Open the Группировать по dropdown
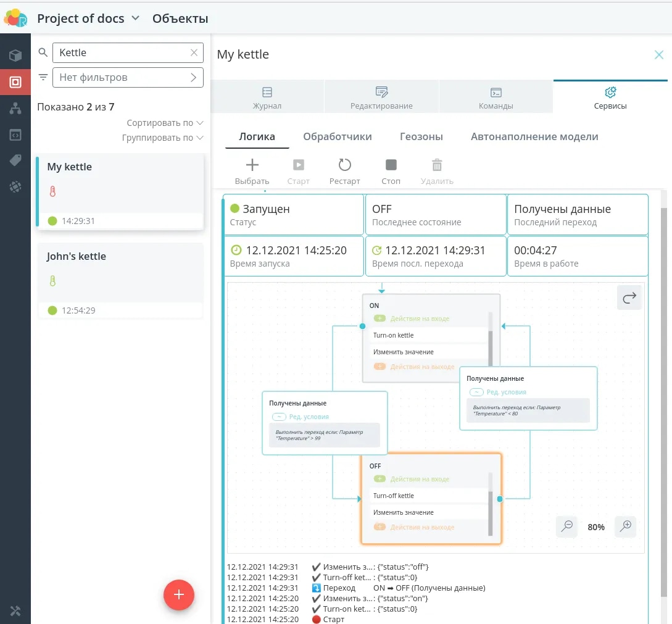 [163, 138]
